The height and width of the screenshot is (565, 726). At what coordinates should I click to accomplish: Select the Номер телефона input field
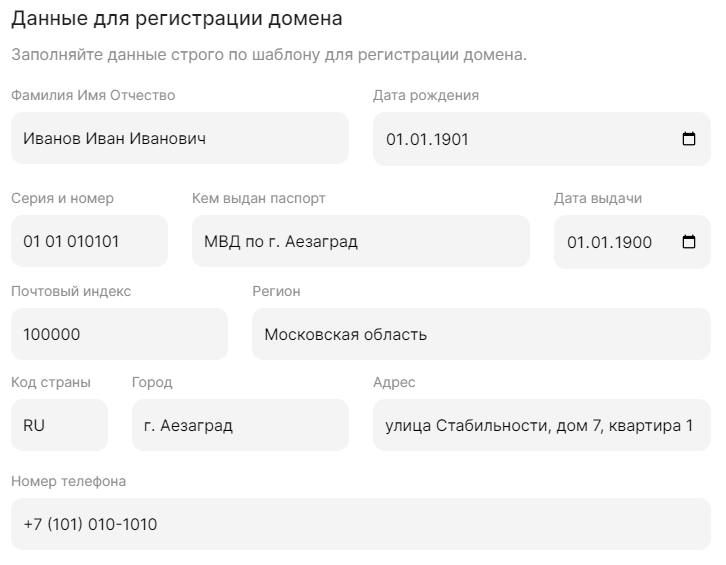click(360, 524)
